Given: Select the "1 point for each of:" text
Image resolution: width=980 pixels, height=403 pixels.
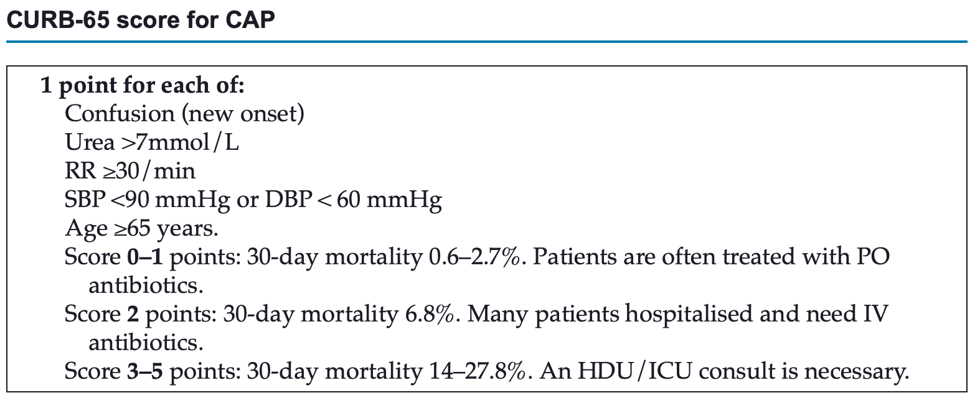Looking at the screenshot, I should [143, 85].
